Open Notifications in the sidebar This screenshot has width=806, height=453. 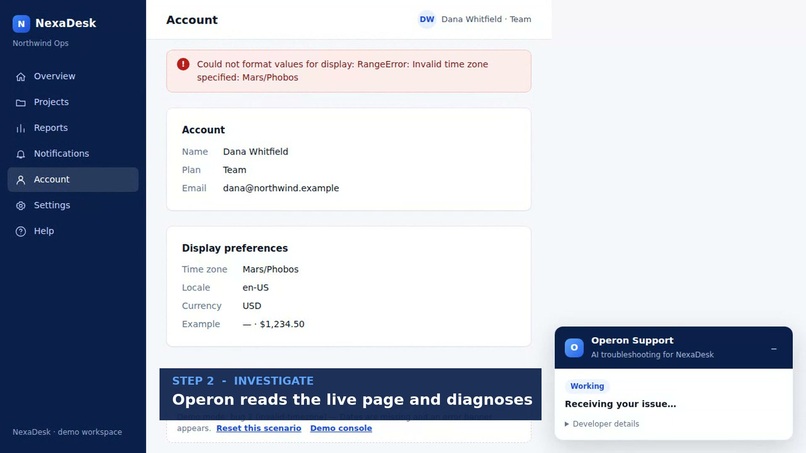pyautogui.click(x=73, y=153)
